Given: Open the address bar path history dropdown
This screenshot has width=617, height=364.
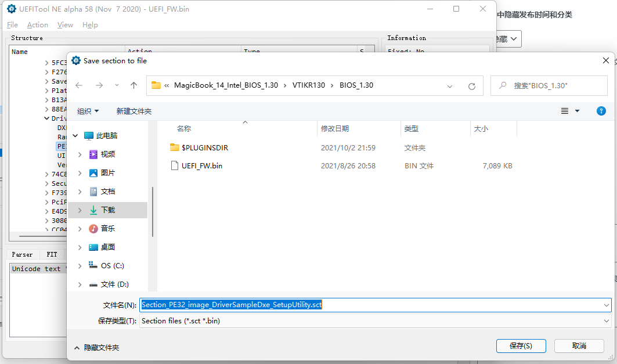Looking at the screenshot, I should tap(450, 86).
